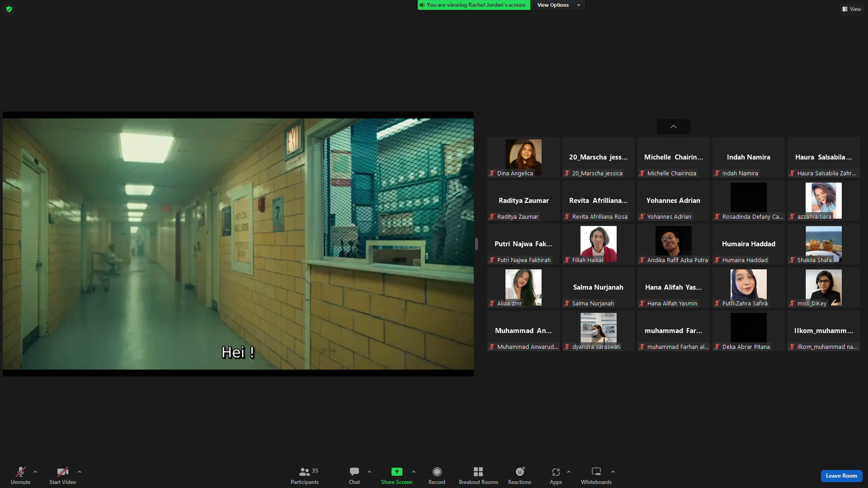Click the green encryption shield icon
This screenshot has height=488, width=868.
pos(9,9)
